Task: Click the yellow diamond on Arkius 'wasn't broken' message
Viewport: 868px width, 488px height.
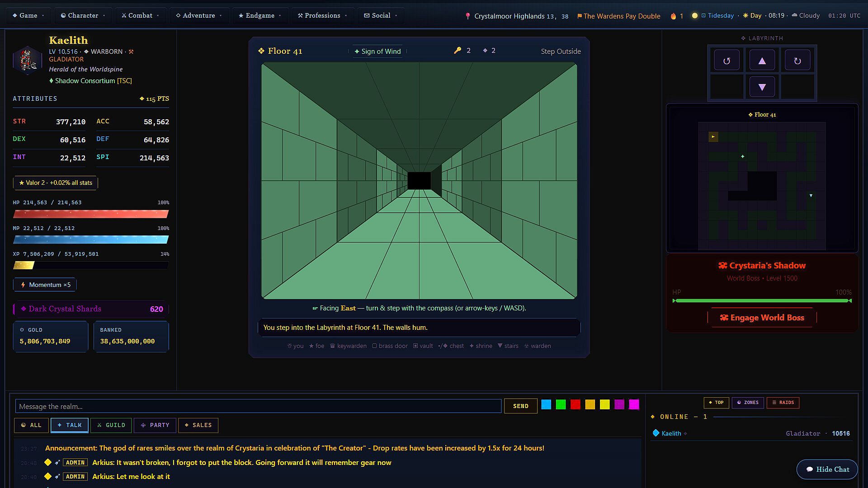Action: pyautogui.click(x=48, y=462)
